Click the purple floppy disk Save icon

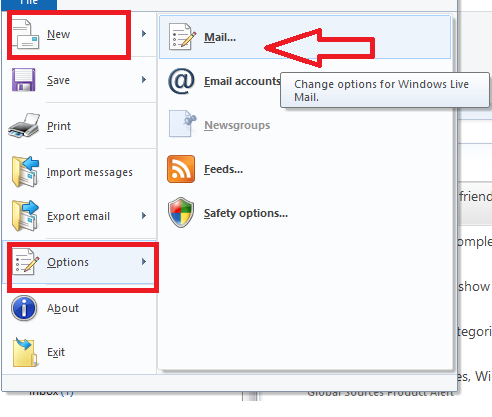point(24,80)
